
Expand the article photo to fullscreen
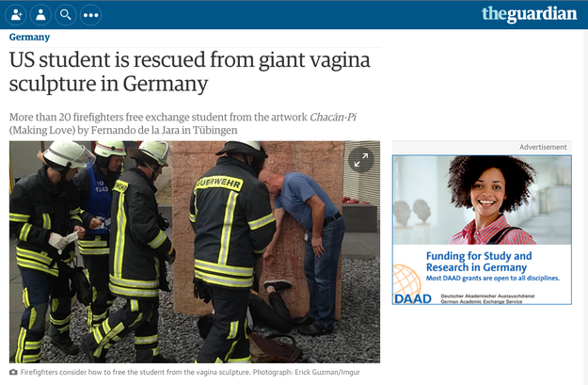[360, 160]
